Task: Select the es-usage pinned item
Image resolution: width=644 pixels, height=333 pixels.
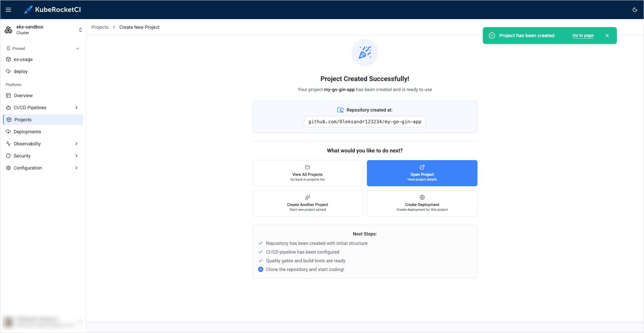Action: (x=23, y=59)
